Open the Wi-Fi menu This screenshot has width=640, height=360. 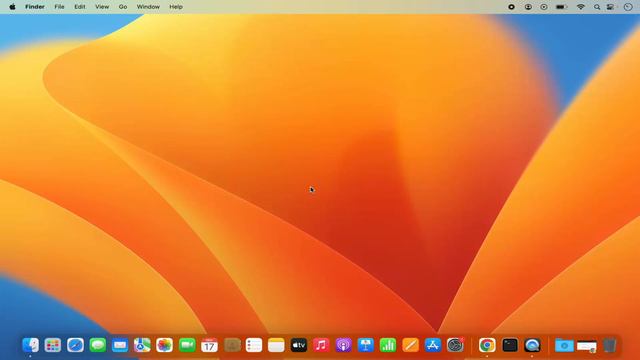580,7
